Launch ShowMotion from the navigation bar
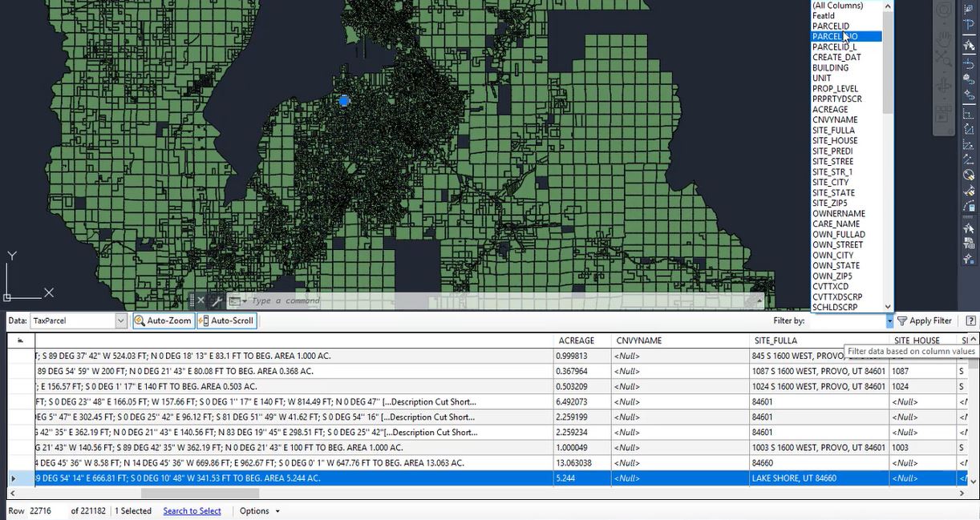The width and height of the screenshot is (980, 520). point(943,108)
